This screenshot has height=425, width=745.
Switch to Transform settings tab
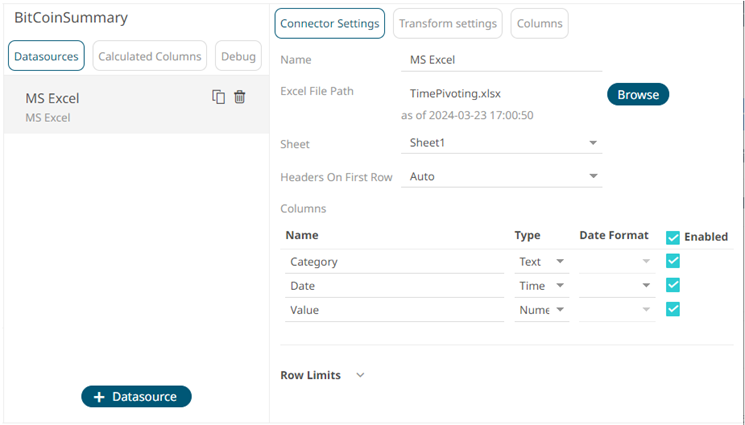pos(447,24)
